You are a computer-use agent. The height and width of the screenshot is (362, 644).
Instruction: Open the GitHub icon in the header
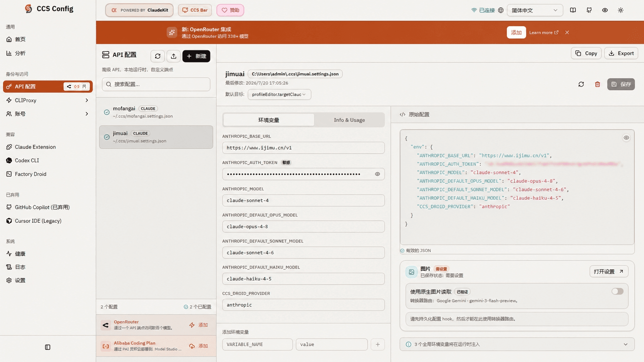(x=589, y=10)
